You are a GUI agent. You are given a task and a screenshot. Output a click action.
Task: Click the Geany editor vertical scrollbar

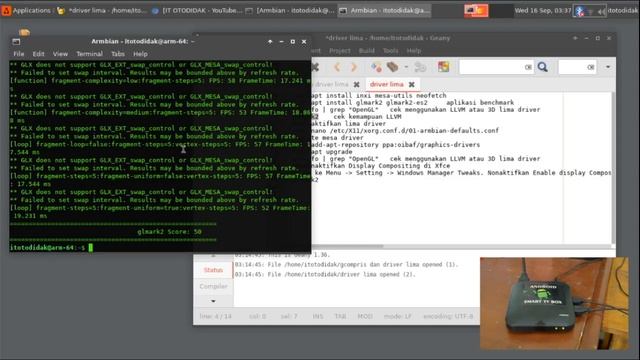[x=613, y=167]
